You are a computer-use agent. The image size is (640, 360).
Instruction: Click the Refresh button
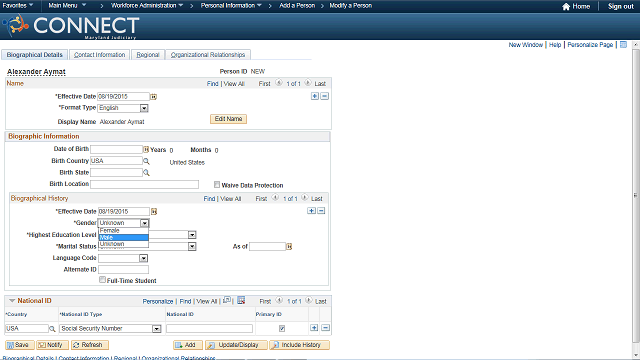[90, 345]
